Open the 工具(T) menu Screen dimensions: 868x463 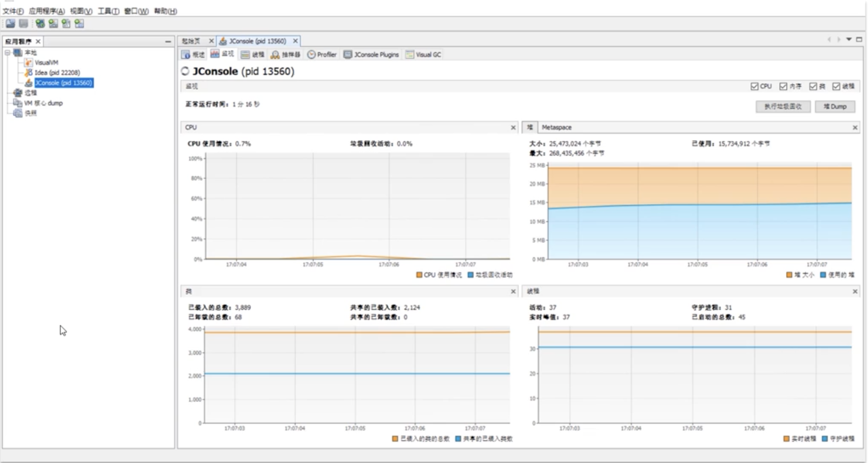tap(108, 11)
